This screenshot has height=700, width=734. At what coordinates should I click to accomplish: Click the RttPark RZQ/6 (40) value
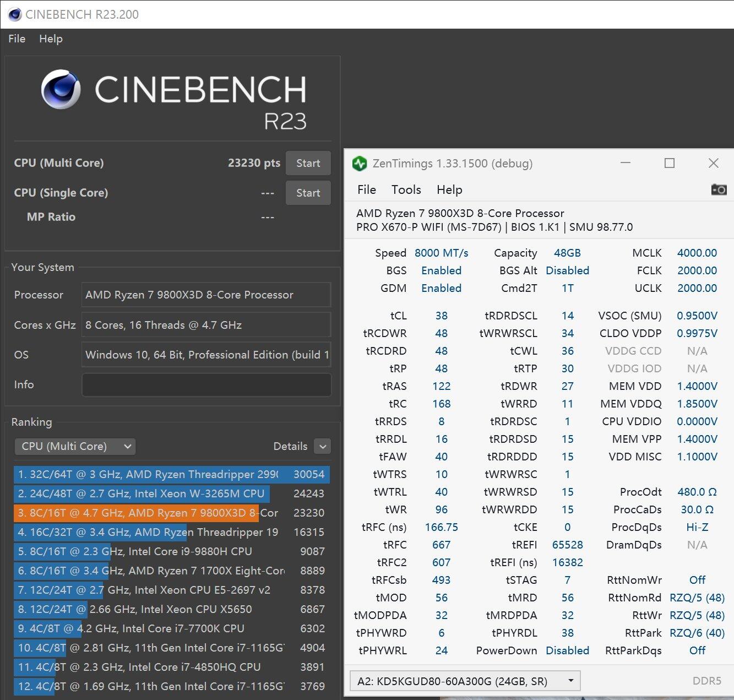[697, 633]
